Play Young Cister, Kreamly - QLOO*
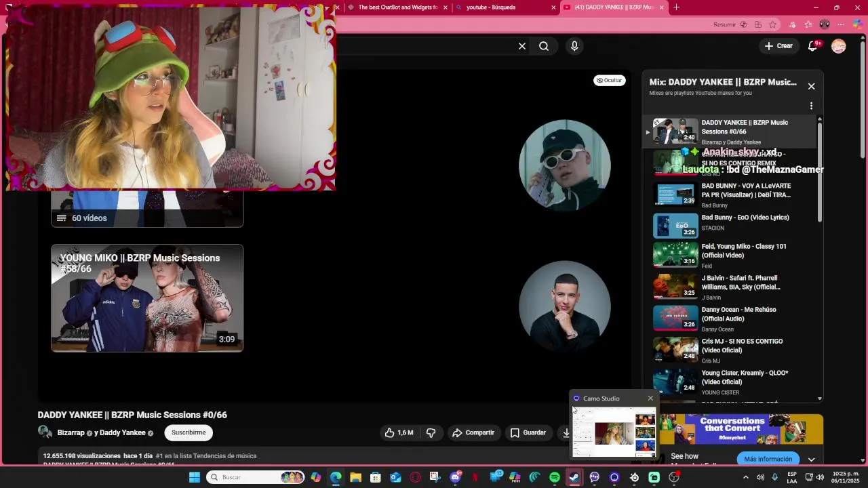Screen dimensions: 868x488 730,384
